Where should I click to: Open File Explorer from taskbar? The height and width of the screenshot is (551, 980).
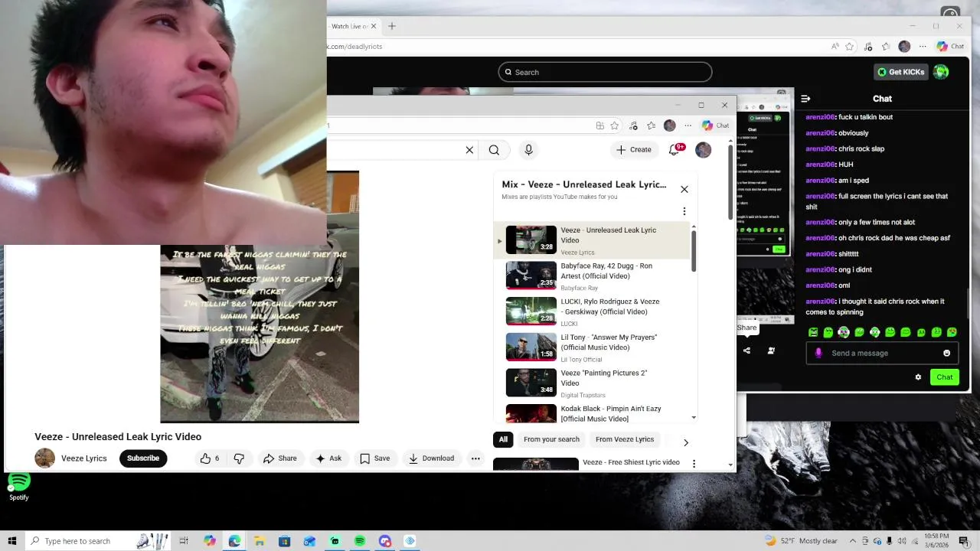click(259, 541)
